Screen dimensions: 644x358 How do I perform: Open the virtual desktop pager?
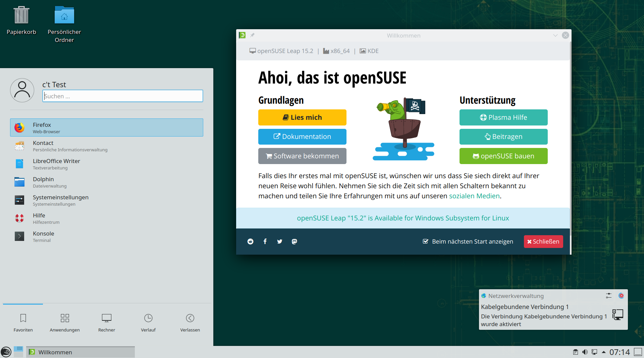click(x=18, y=352)
